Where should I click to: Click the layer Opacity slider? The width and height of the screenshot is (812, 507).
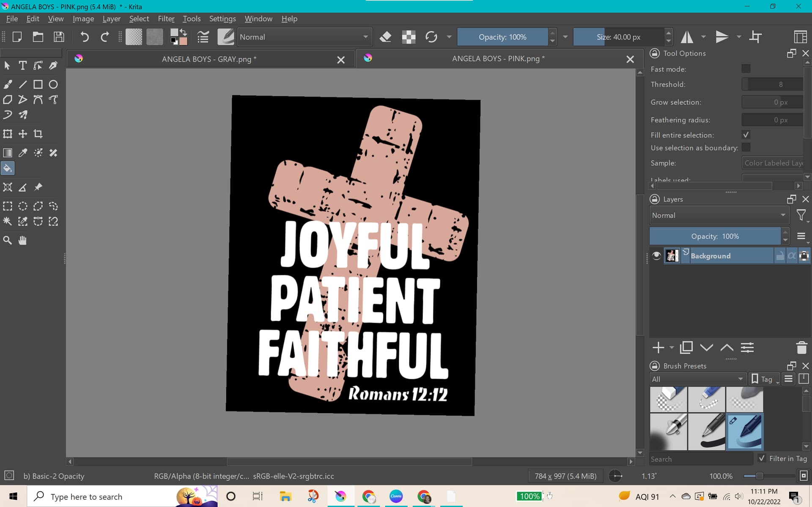[x=715, y=236]
